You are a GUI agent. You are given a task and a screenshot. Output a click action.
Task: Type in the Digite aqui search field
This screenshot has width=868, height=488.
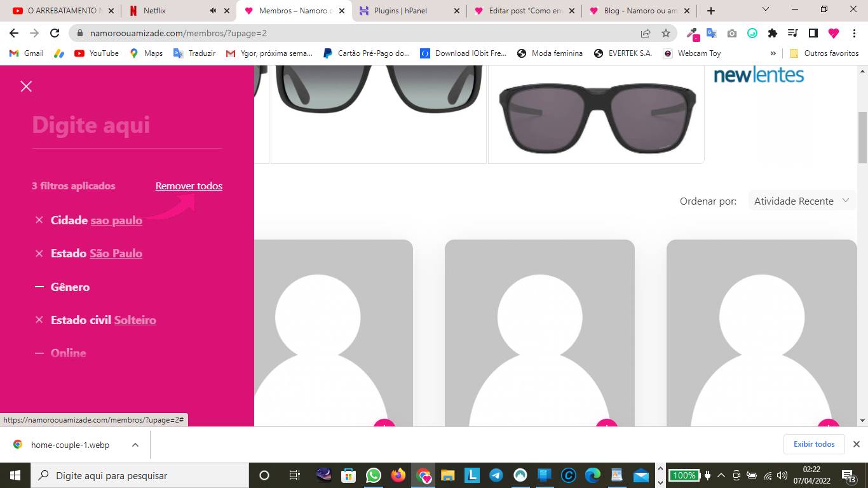[x=126, y=125]
